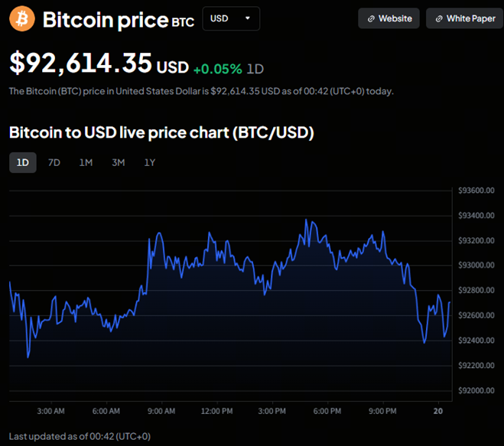Click the $92,614.35 price figure
This screenshot has width=504, height=446.
point(80,64)
